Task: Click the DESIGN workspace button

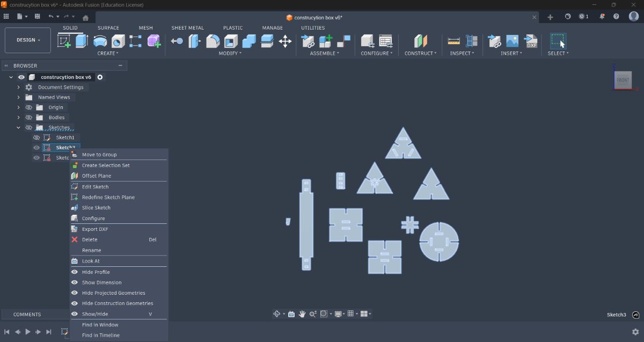Action: [27, 40]
